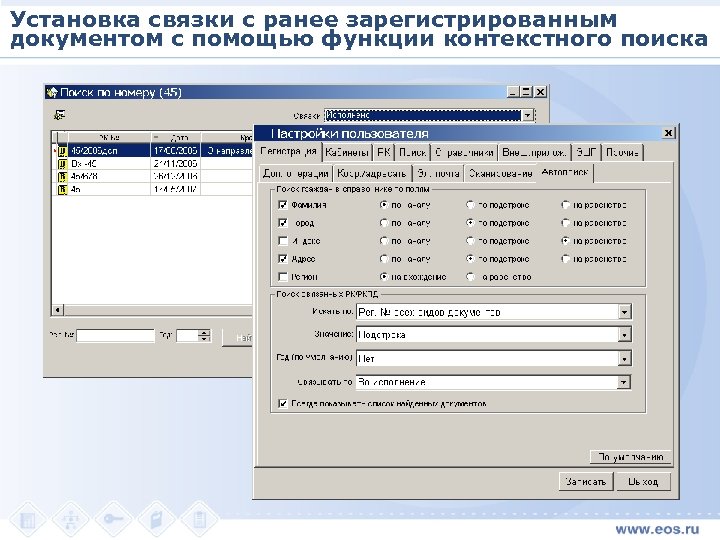Increase the Год spinner value
Viewport: 720px width, 540px height.
pos(205,332)
